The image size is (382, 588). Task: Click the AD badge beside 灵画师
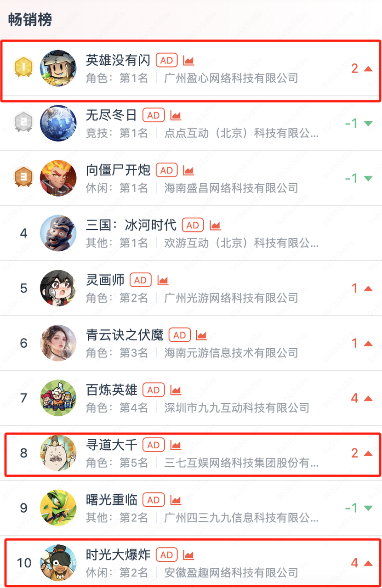[x=141, y=280]
